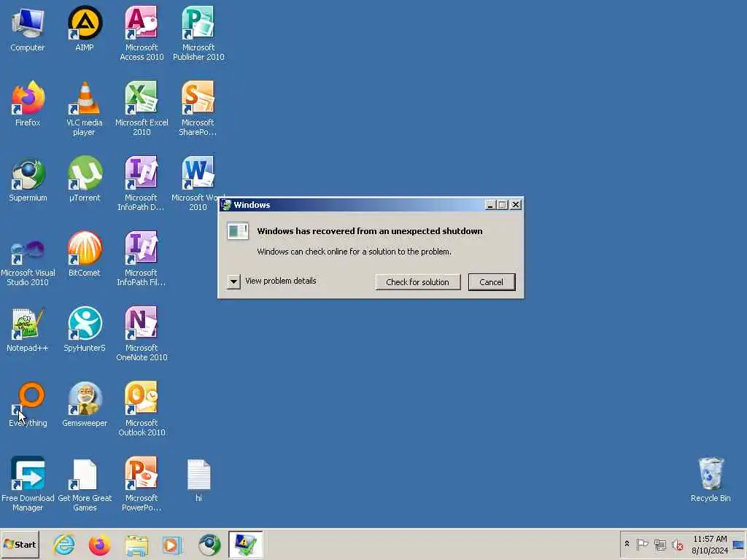Select the VLC media player icon

tap(85, 109)
